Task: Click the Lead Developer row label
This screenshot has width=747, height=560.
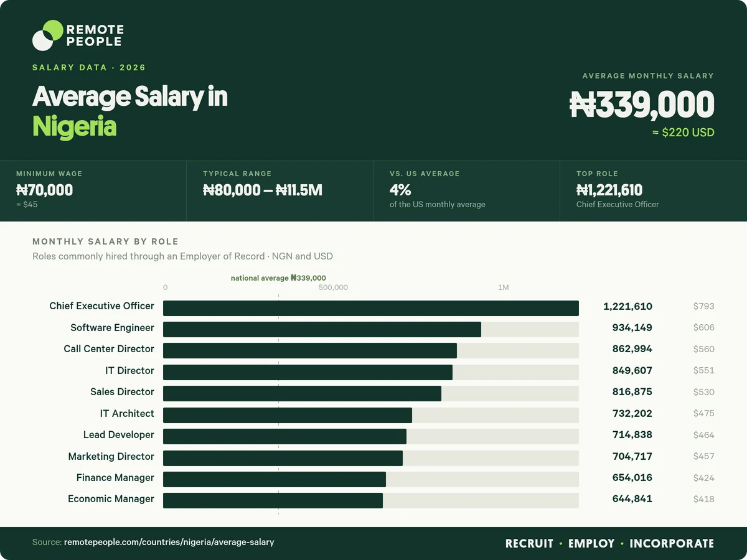Action: click(x=119, y=434)
